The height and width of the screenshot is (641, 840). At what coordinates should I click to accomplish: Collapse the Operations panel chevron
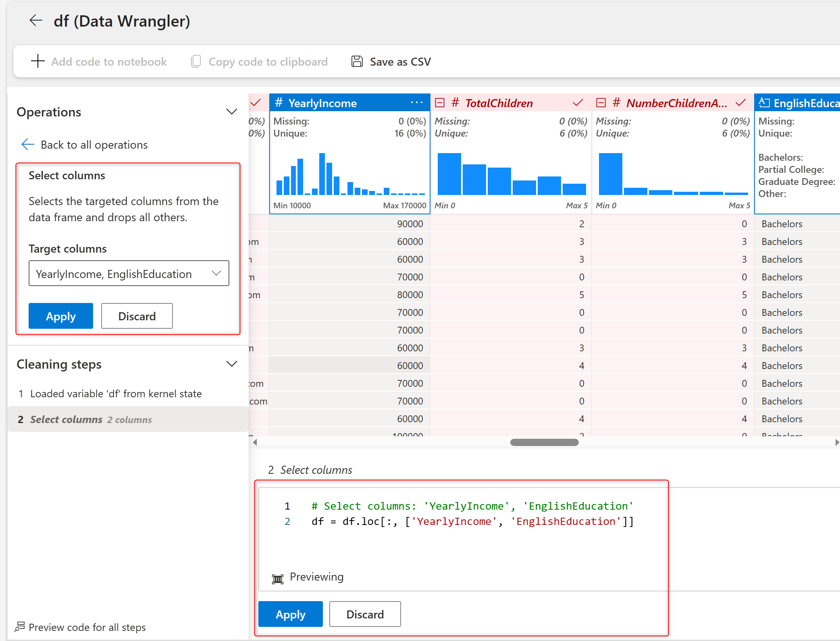coord(231,112)
